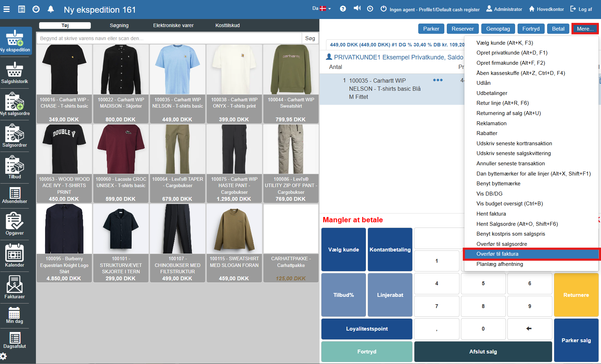Viewport: 601px width, 364px height.
Task: Select Rabatter menu item
Action: point(532,133)
